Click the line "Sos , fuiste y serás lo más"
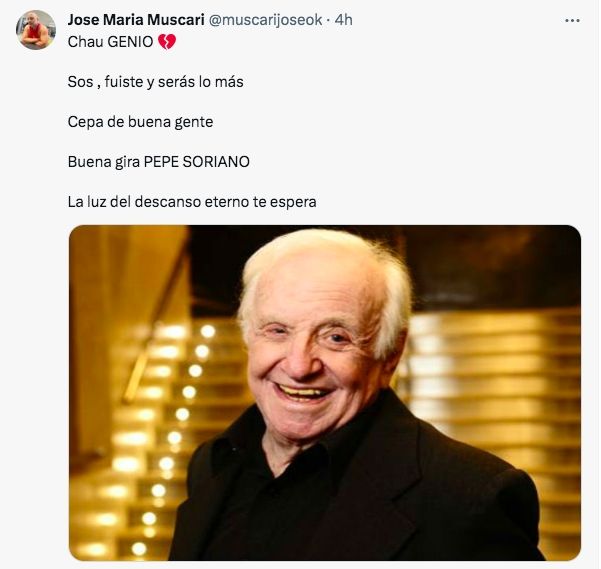This screenshot has height=569, width=601. [x=156, y=82]
